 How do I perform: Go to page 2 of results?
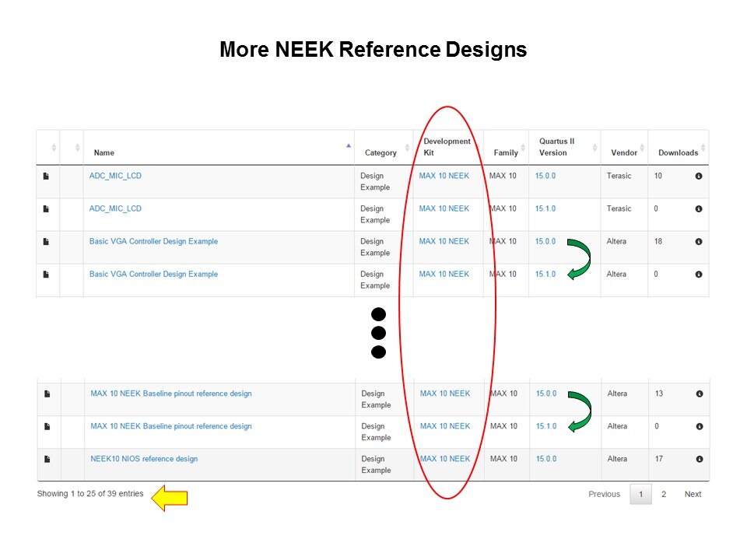[x=664, y=495]
